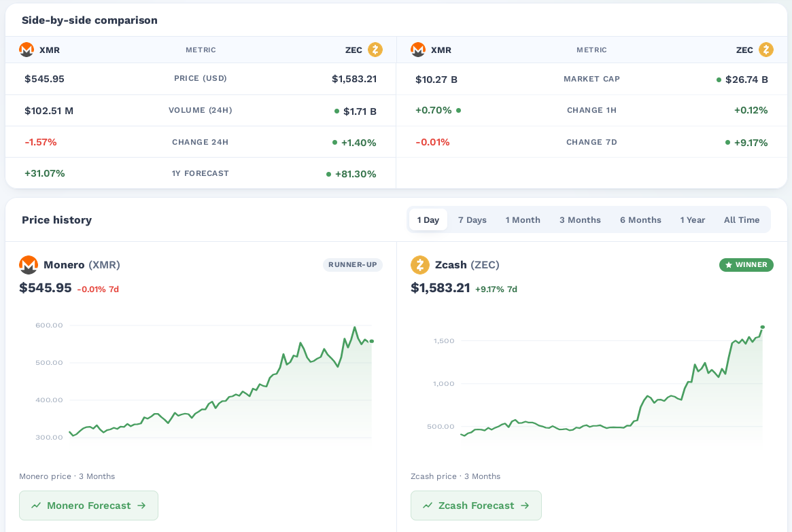The image size is (792, 532).
Task: Click the Monero logo in left table header
Action: click(x=27, y=50)
